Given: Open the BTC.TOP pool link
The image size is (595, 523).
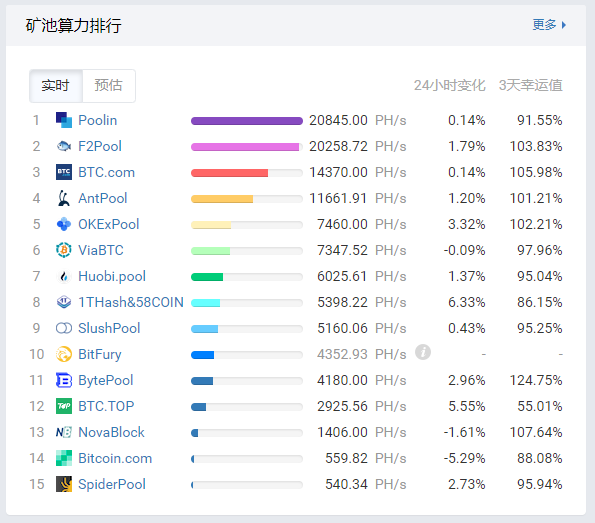Looking at the screenshot, I should (106, 406).
